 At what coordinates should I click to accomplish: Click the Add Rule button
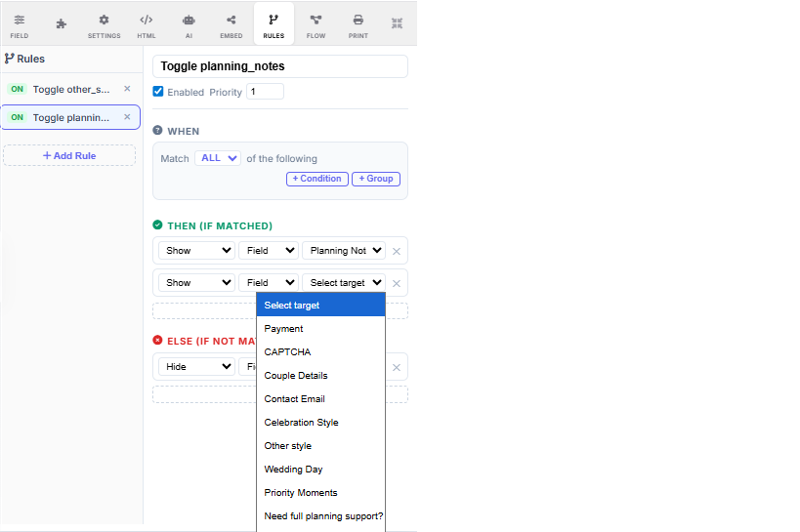click(x=69, y=155)
